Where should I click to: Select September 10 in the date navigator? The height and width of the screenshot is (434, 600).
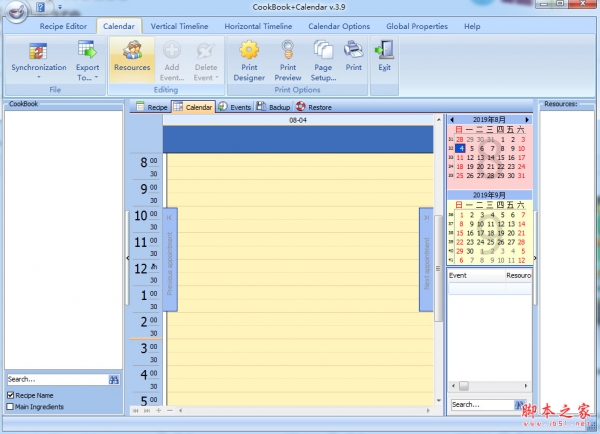480,224
